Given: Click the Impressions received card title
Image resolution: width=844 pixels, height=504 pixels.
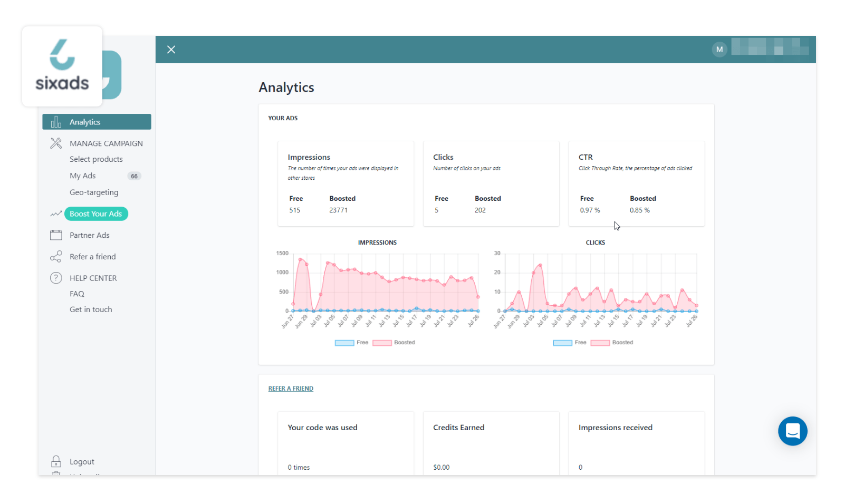Looking at the screenshot, I should tap(616, 428).
